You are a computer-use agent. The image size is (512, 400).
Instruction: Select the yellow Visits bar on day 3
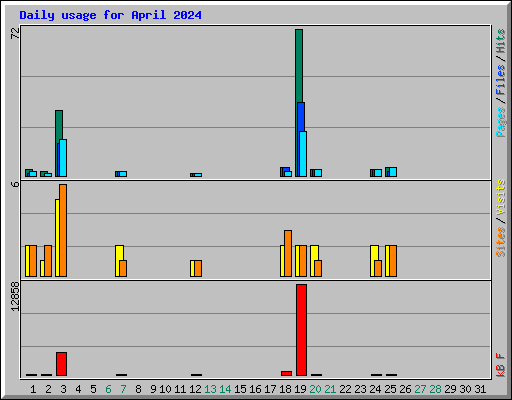(57, 238)
